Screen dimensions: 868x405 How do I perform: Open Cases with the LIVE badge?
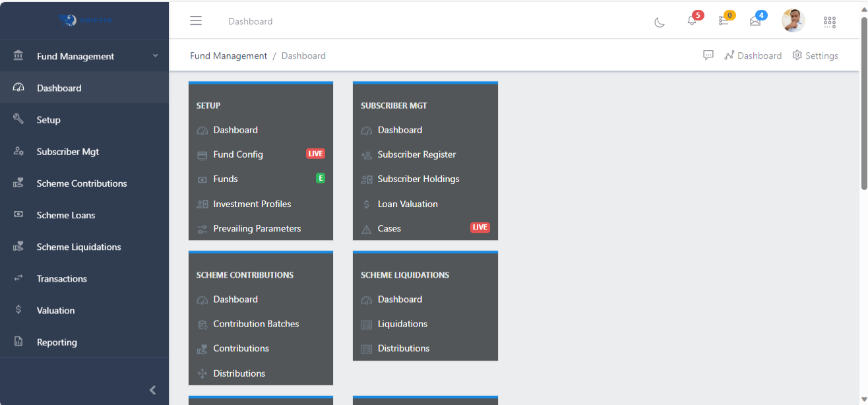point(389,228)
